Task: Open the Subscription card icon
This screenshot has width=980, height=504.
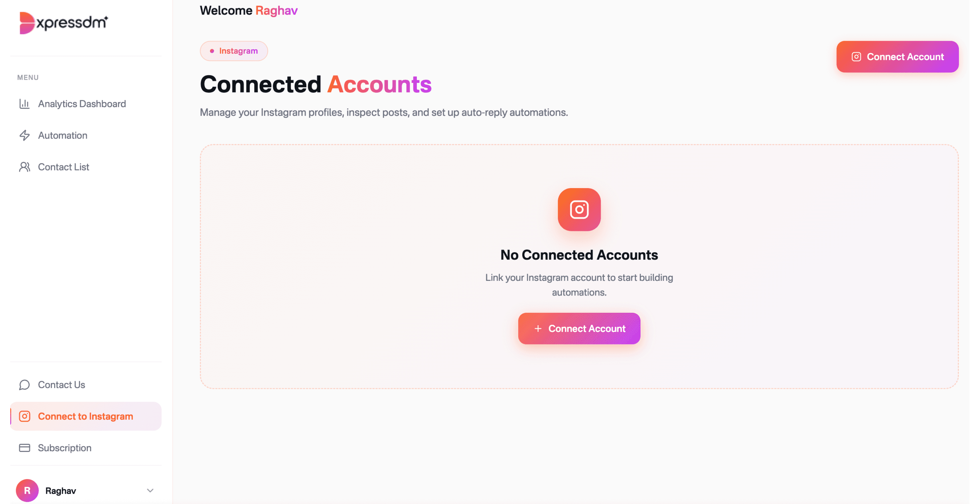Action: click(x=24, y=448)
